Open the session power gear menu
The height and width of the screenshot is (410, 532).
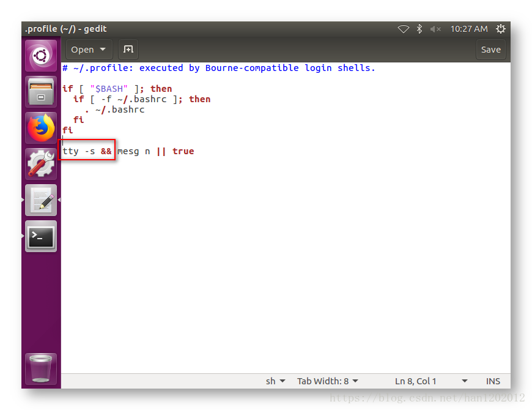click(501, 29)
